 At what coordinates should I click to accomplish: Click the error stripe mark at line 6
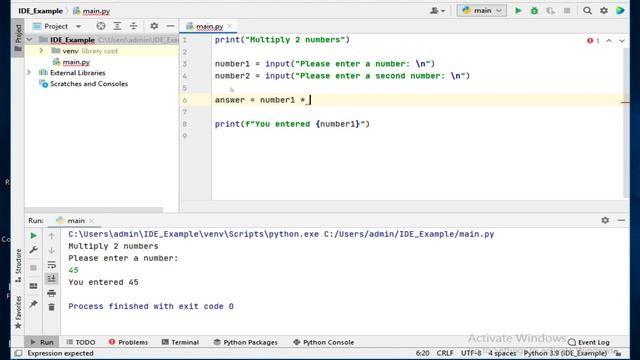pyautogui.click(x=625, y=102)
